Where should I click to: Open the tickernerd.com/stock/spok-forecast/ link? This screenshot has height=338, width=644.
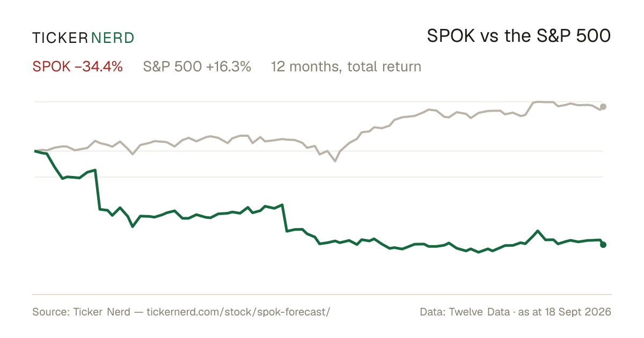tap(238, 312)
